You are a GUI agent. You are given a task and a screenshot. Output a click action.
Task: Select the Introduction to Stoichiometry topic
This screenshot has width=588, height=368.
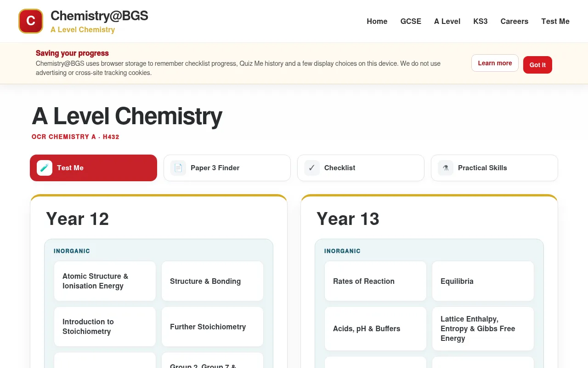tap(105, 327)
